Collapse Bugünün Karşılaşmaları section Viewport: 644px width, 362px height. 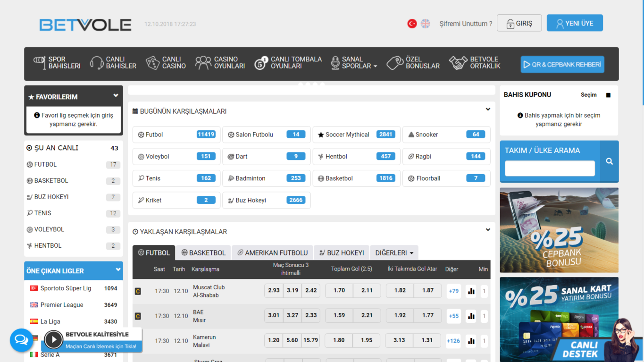click(488, 109)
